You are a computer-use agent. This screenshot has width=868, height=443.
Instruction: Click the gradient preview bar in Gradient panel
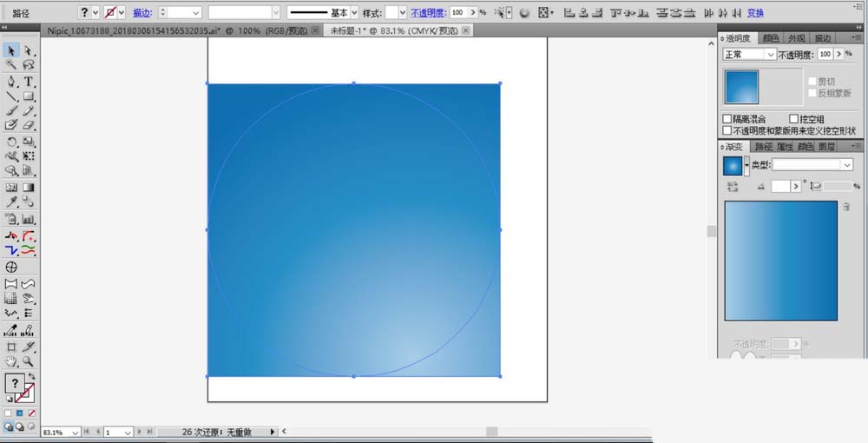coord(781,261)
